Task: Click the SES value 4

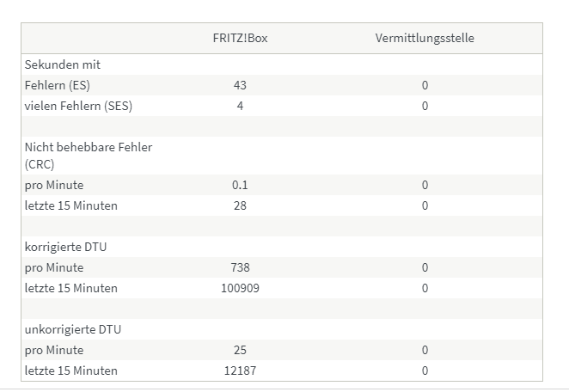Action: tap(240, 106)
